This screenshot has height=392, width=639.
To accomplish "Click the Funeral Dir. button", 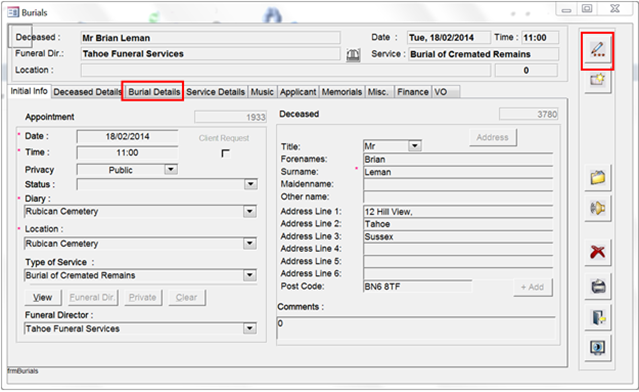I will tap(92, 297).
